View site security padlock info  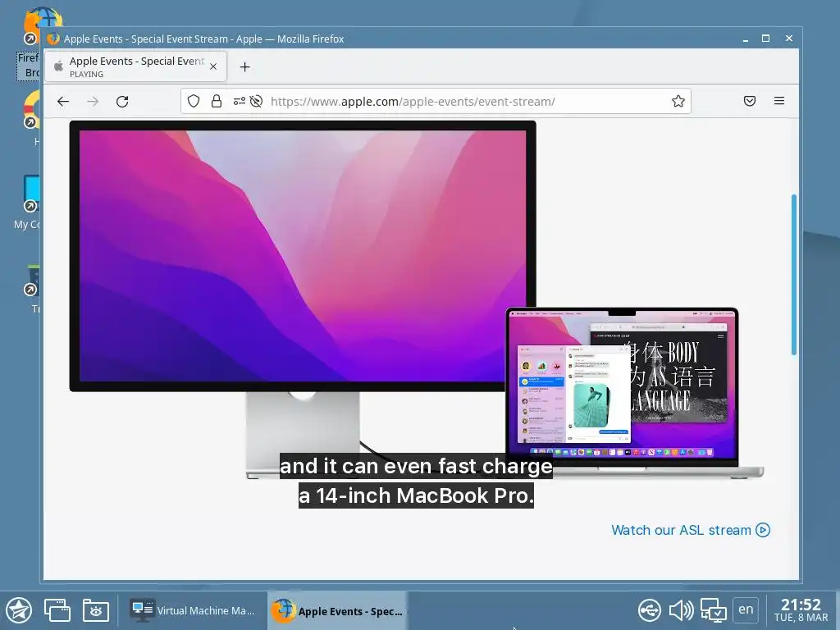pyautogui.click(x=217, y=101)
